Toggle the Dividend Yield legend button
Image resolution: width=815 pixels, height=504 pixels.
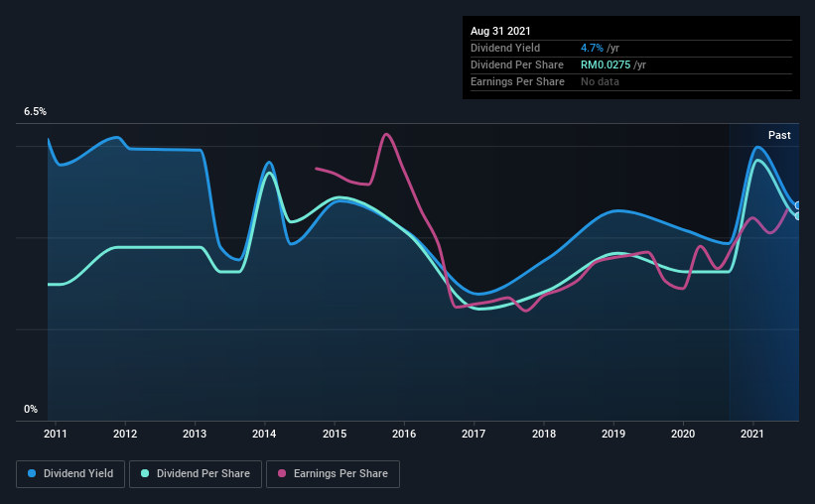(70, 474)
